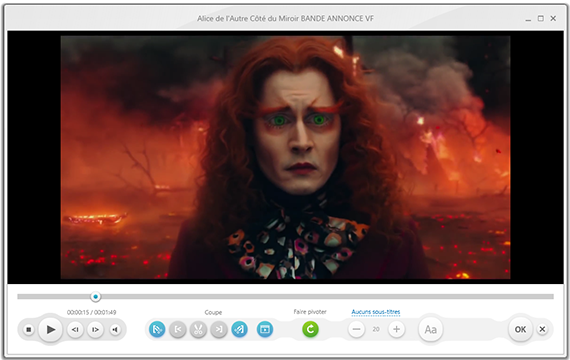Open the Aucuns sous-titres link
The width and height of the screenshot is (570, 360).
[376, 312]
